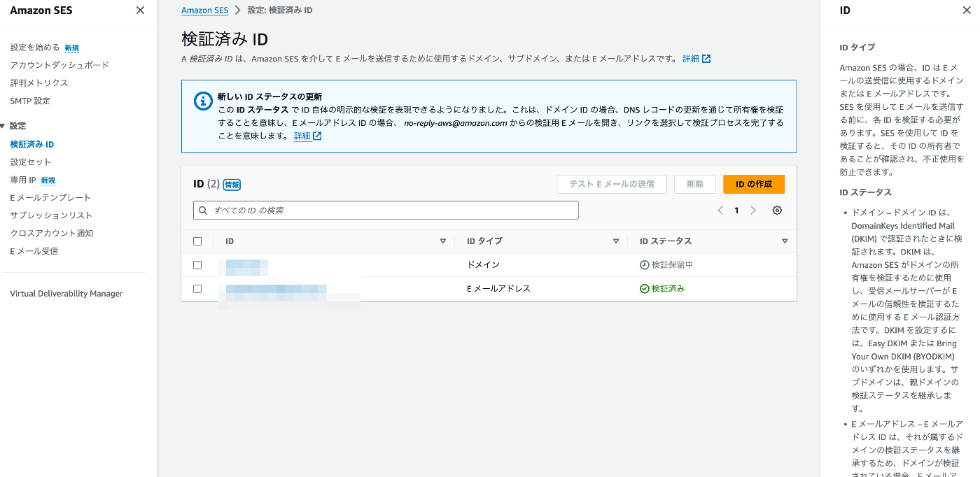Click the E メールアドレス type cell
The image size is (980, 477).
pos(498,288)
